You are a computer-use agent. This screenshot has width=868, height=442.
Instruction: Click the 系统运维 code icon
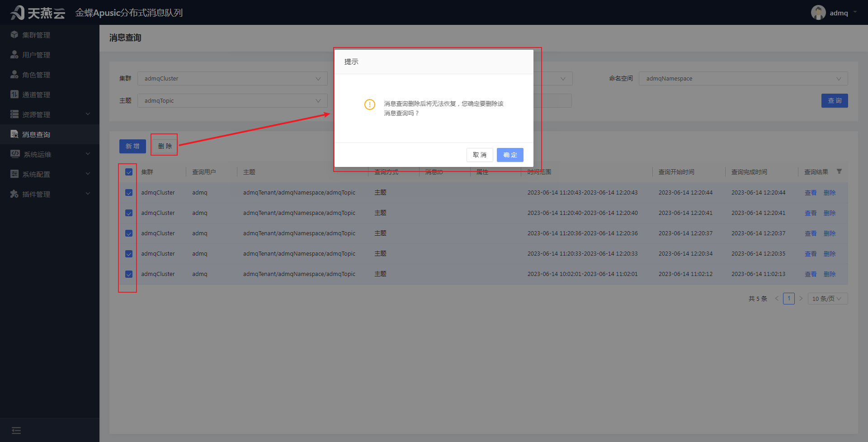tap(15, 154)
